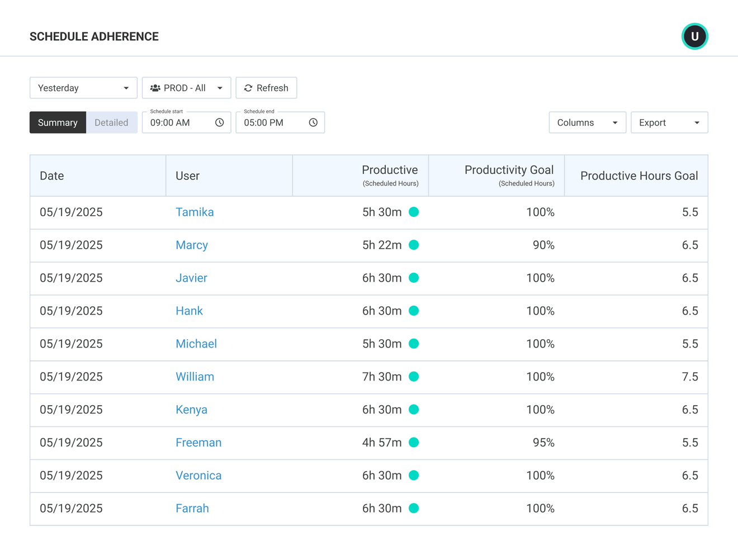Open the Yesterday date range dropdown

(83, 88)
